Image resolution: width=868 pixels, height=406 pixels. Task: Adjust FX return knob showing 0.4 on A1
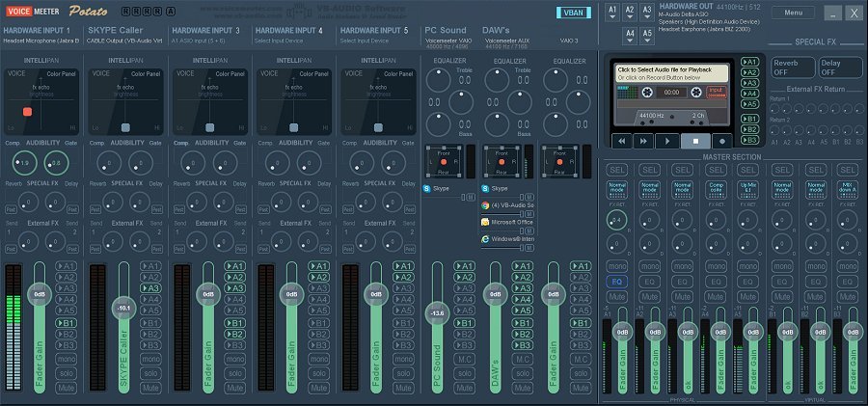[616, 220]
